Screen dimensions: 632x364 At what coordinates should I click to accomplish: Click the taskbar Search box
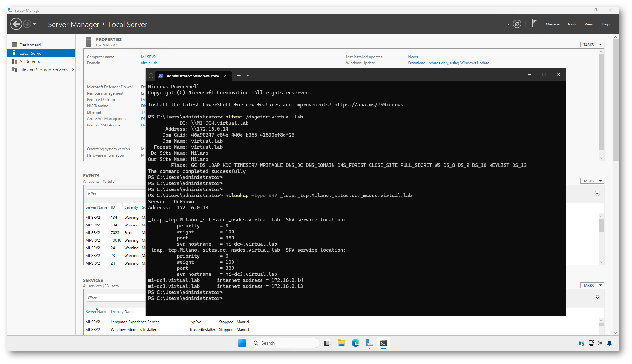coord(285,343)
